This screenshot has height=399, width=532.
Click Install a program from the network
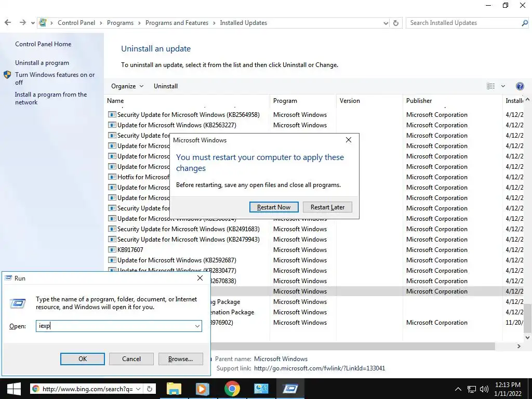(x=51, y=98)
